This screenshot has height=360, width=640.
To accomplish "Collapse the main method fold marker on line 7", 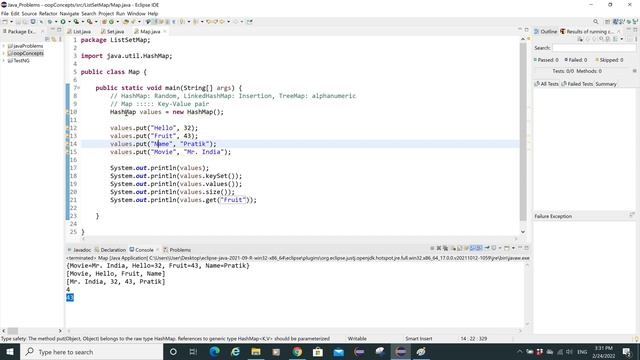I will pyautogui.click(x=79, y=88).
